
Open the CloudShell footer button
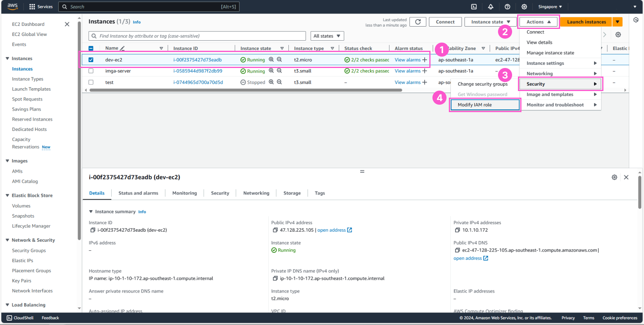(20, 318)
